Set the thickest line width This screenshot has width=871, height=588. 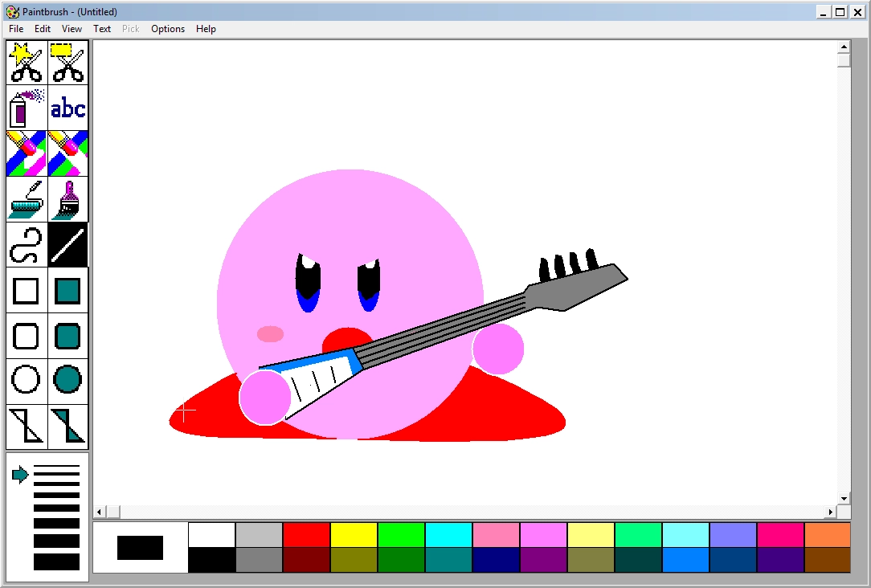pos(57,562)
